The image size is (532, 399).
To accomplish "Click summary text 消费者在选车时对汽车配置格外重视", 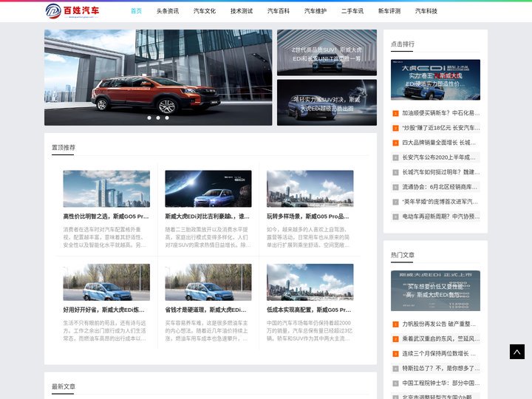I will pos(104,237).
